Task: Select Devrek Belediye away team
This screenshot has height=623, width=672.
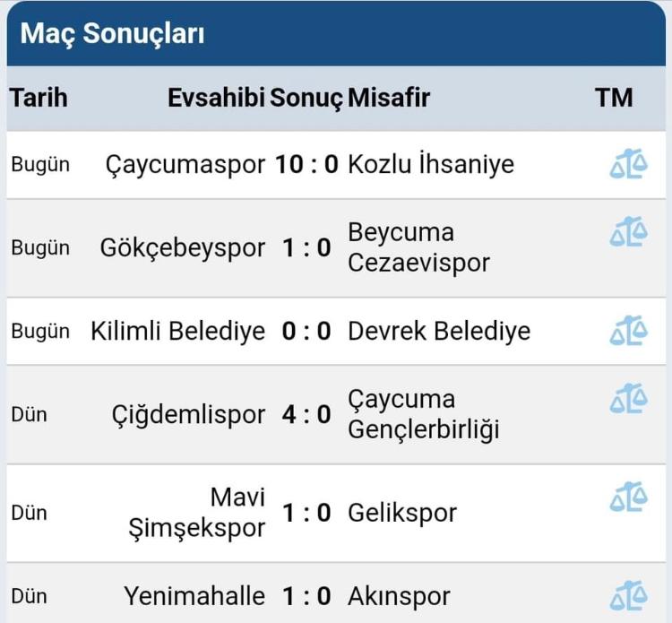Action: click(439, 331)
